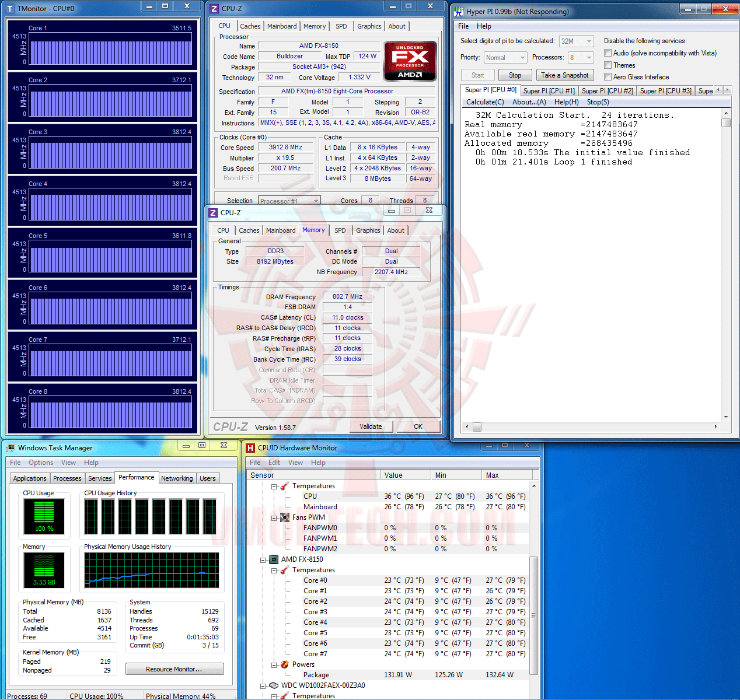Click Hyper PI tab strip left scroll arrow
Image resolution: width=740 pixels, height=700 pixels.
point(719,90)
